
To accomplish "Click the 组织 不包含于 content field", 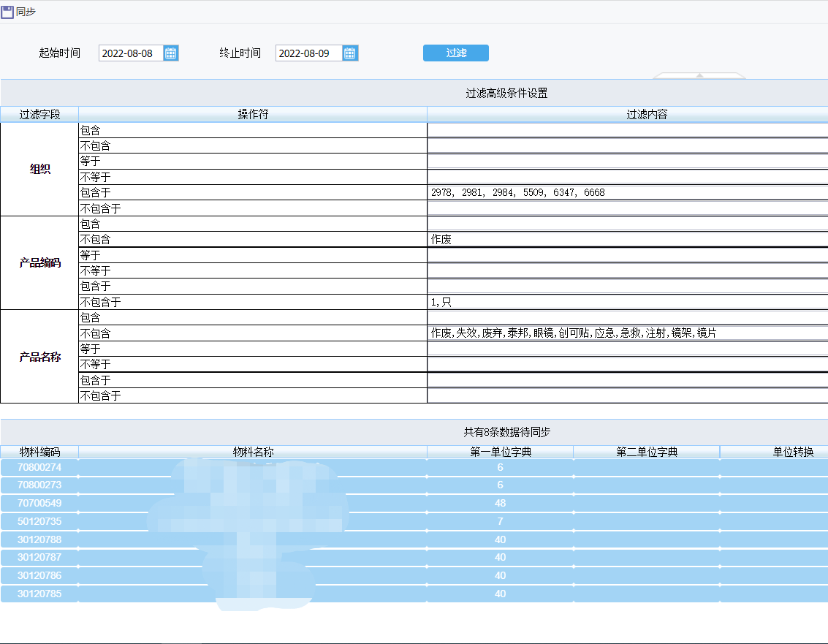I will click(628, 208).
